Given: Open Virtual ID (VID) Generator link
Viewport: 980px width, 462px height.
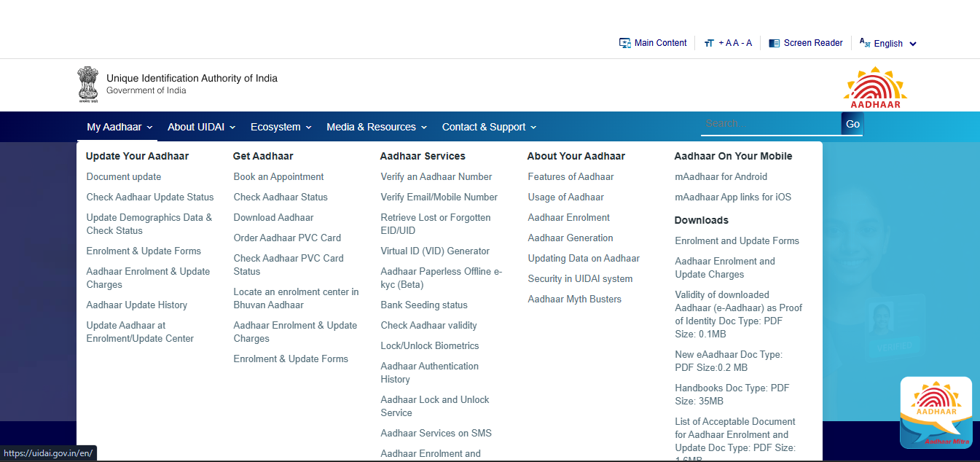Looking at the screenshot, I should pos(434,251).
